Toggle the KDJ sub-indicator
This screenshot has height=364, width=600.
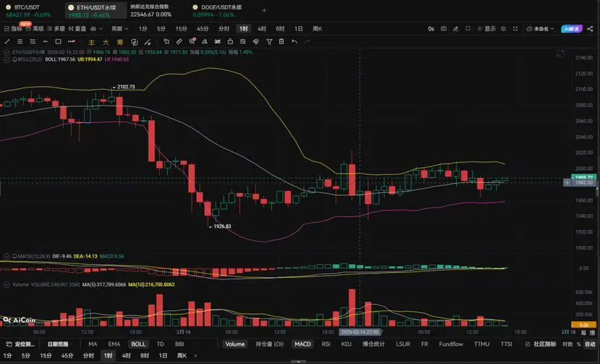[x=346, y=344]
